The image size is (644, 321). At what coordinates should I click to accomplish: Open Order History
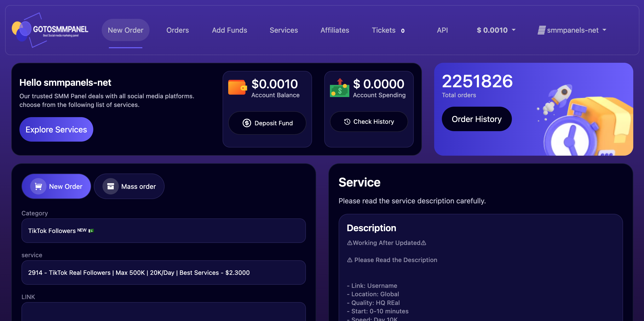point(477,119)
